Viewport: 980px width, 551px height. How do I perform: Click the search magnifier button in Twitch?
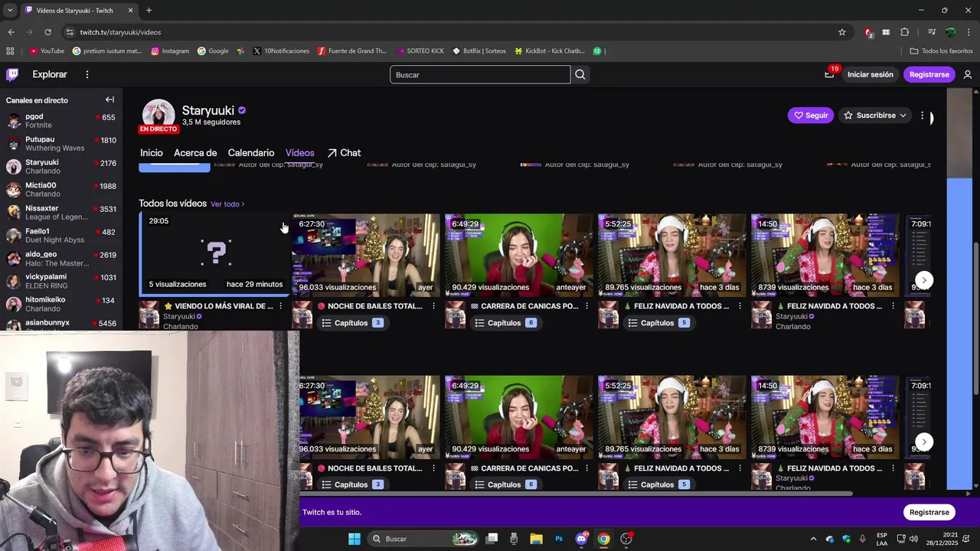(580, 74)
